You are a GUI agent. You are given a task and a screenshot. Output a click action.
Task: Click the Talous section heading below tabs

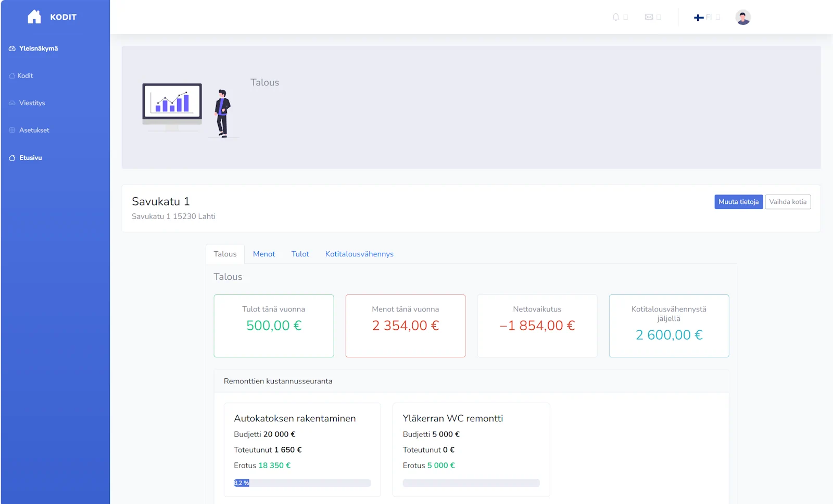click(228, 277)
